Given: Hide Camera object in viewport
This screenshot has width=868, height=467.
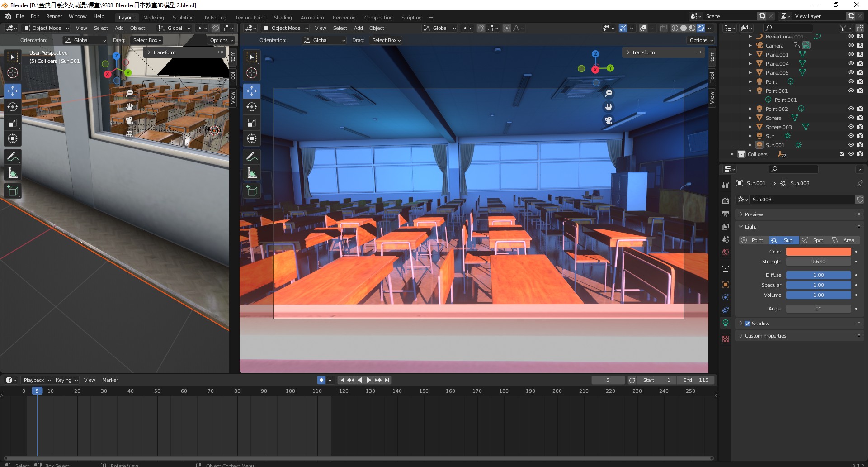Looking at the screenshot, I should [851, 46].
